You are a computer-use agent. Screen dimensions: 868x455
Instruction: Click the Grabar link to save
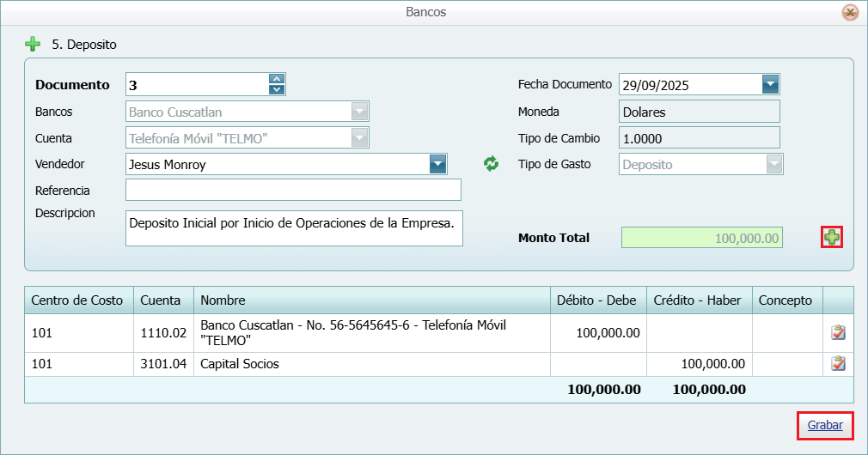824,426
